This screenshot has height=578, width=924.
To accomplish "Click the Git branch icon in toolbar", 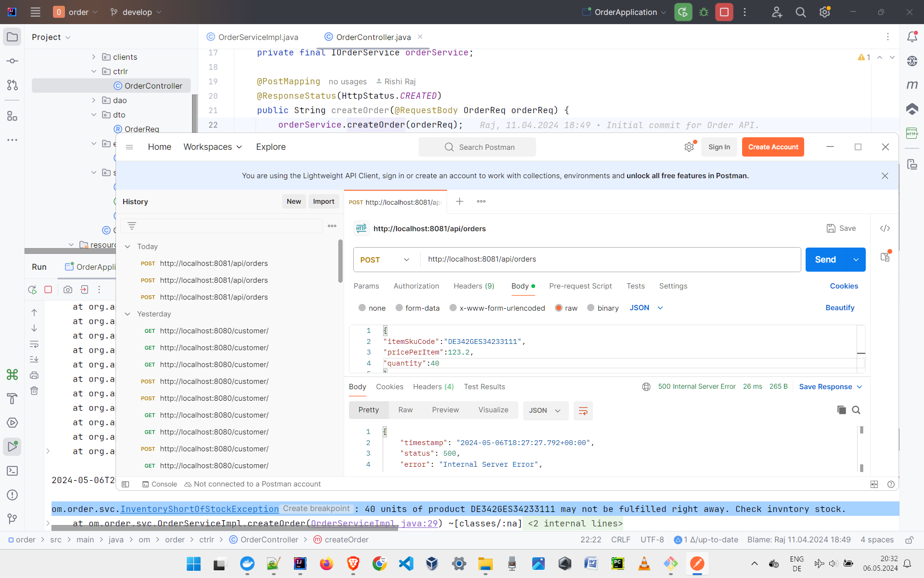I will coord(114,12).
